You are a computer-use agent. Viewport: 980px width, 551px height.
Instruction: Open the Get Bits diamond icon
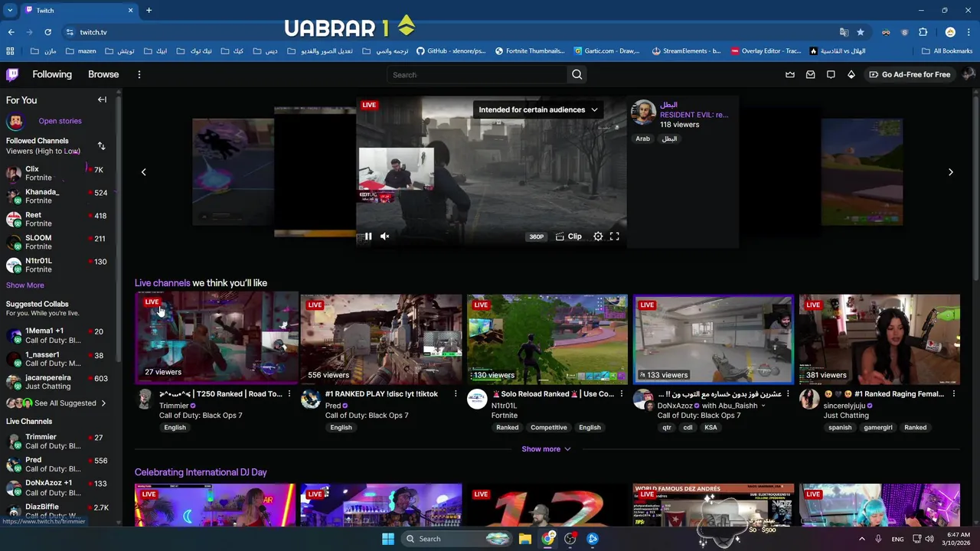click(851, 74)
